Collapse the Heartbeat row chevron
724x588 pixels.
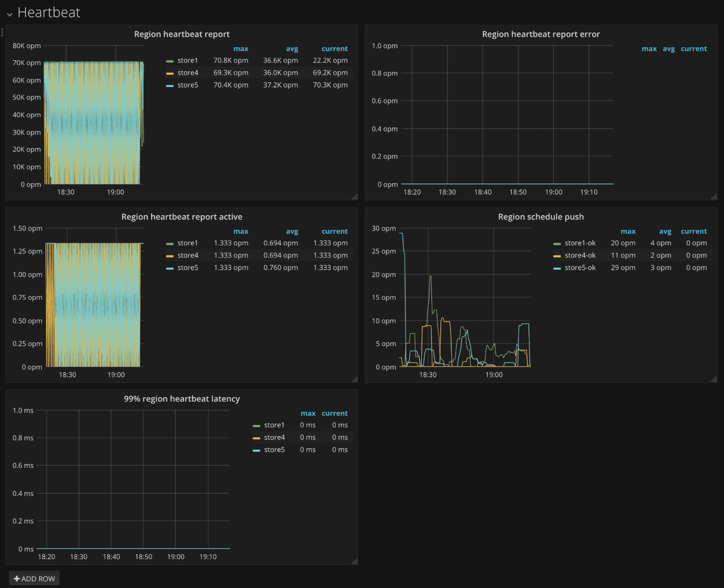[10, 14]
